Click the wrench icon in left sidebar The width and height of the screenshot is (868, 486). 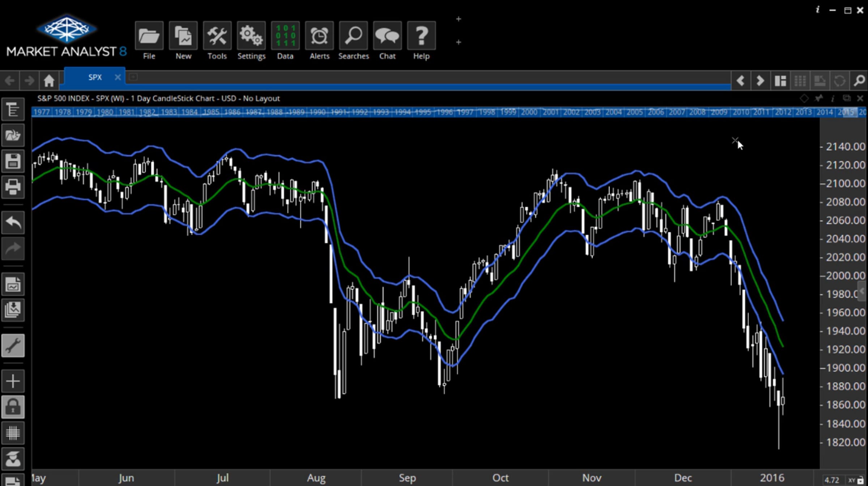(13, 346)
